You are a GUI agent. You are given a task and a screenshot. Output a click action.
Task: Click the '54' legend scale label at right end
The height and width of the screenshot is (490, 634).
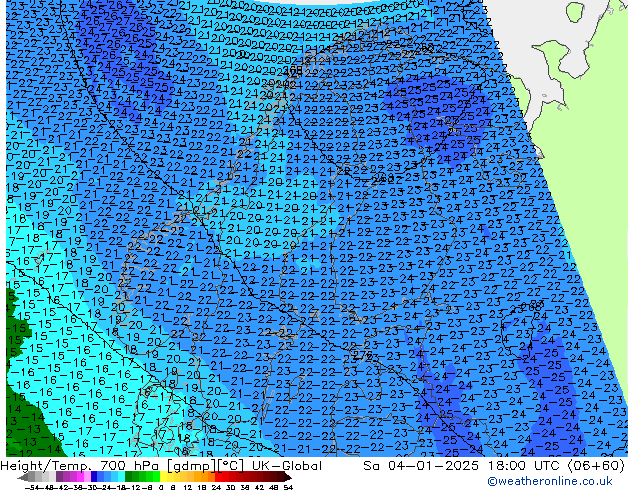click(288, 488)
